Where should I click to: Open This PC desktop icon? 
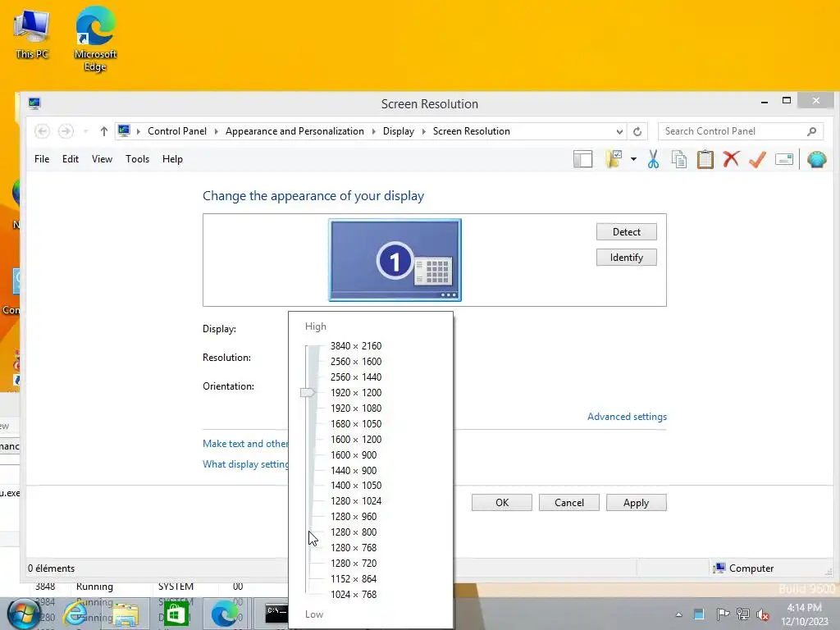[32, 34]
